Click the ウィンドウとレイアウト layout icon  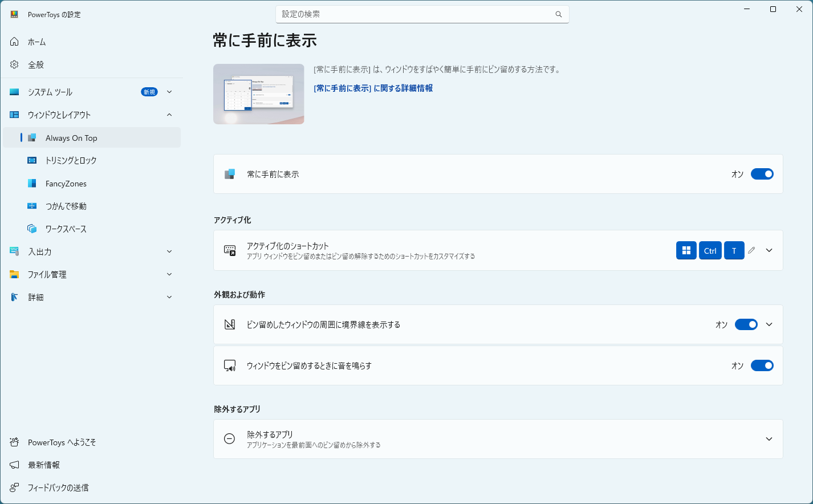[x=14, y=115]
